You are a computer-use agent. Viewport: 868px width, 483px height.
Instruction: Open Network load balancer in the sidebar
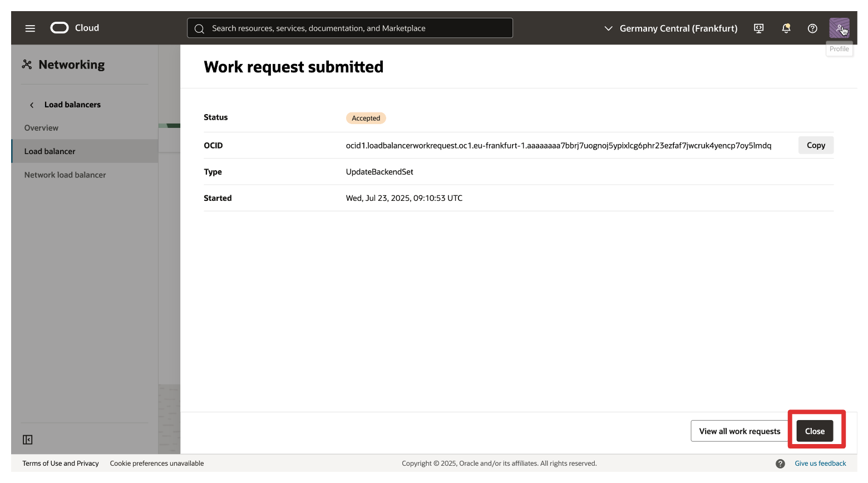65,175
